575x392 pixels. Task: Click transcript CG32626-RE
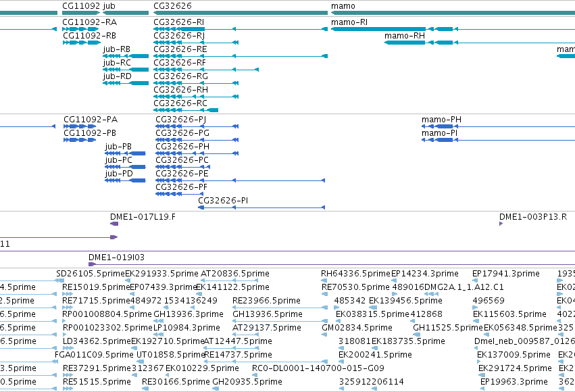click(x=180, y=49)
